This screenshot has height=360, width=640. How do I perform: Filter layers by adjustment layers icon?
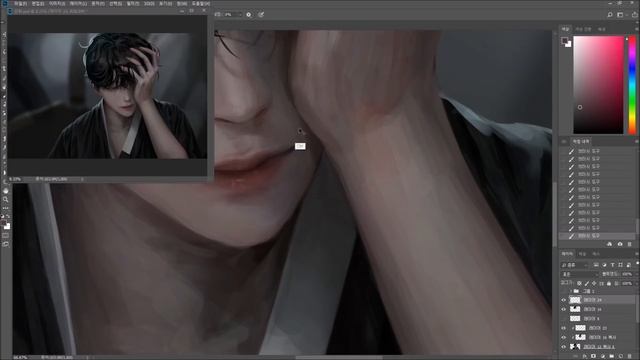604,265
